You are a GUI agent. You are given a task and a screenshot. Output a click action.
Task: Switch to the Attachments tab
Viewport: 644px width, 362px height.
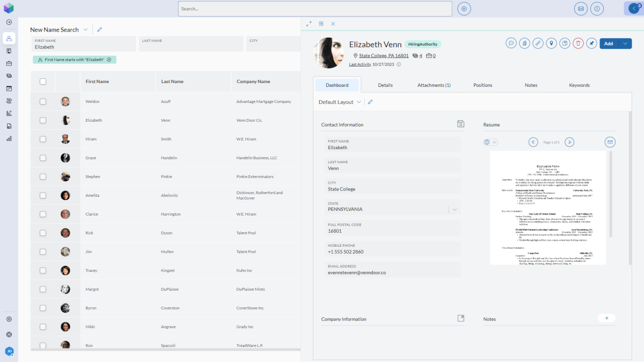(434, 85)
